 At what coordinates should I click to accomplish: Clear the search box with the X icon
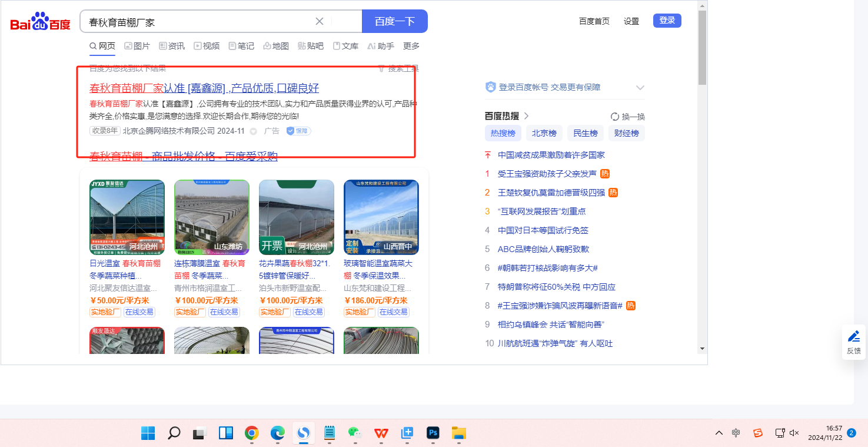click(x=320, y=21)
